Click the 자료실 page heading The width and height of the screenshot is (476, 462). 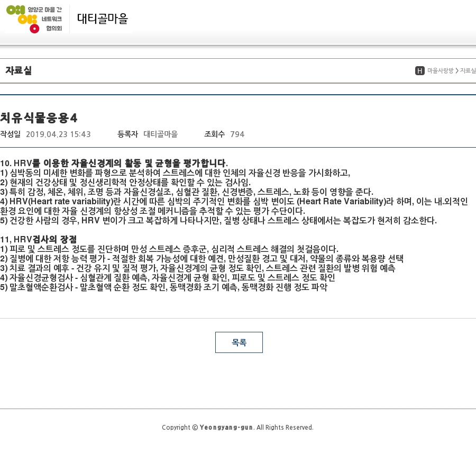[19, 70]
